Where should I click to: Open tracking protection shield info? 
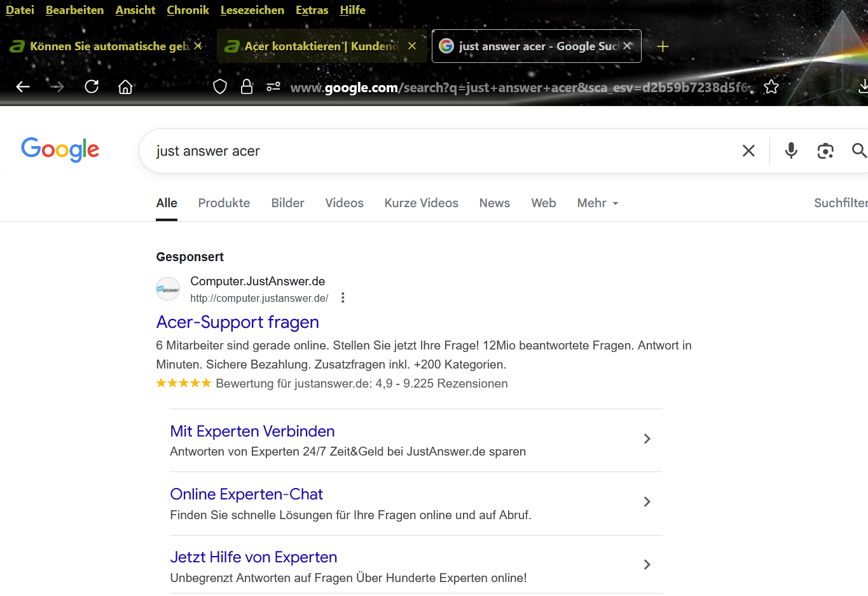click(x=220, y=87)
